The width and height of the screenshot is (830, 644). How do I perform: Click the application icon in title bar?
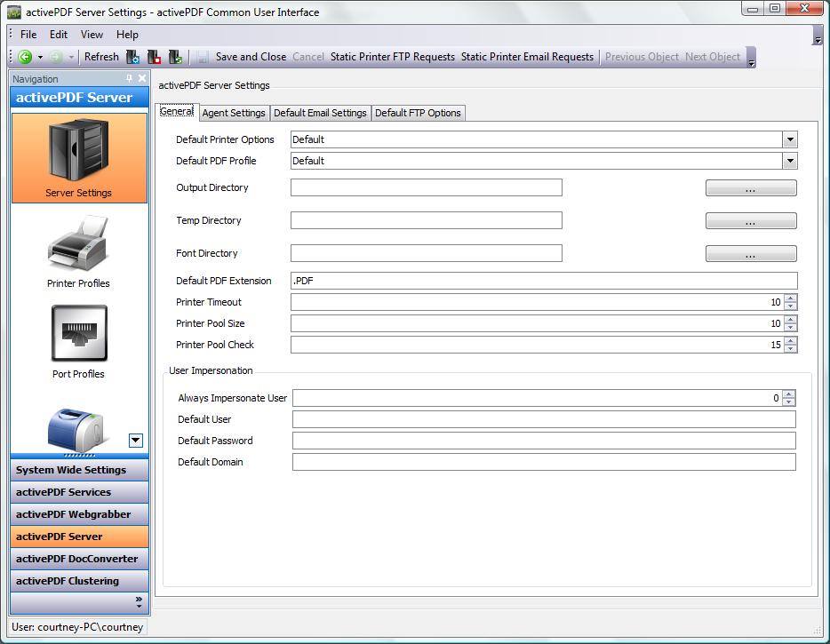click(x=13, y=12)
